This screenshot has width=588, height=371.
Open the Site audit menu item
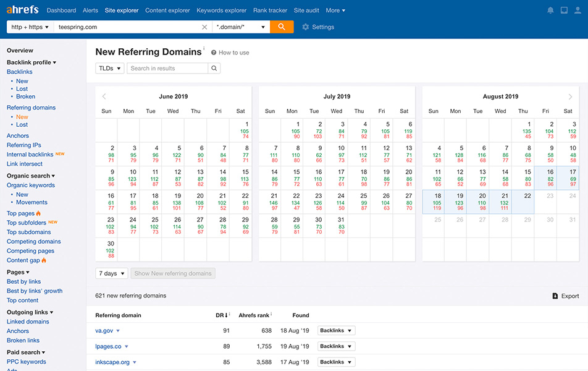pos(307,11)
